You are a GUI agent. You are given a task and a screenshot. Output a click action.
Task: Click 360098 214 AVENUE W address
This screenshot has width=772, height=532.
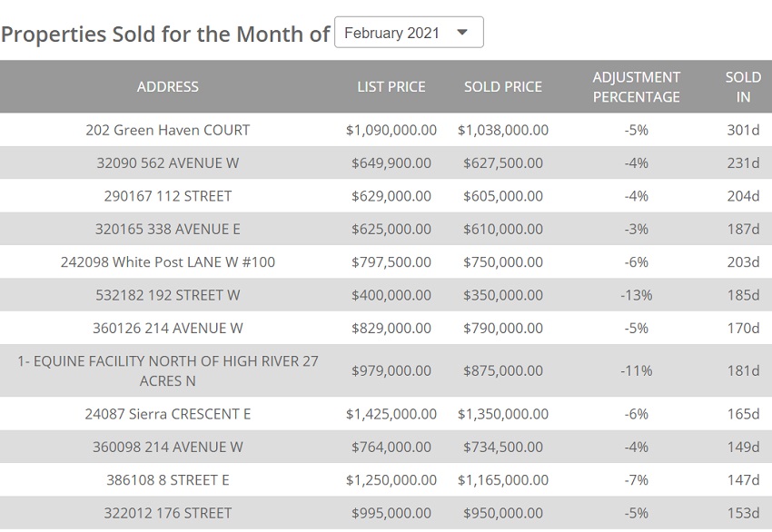[x=167, y=447]
